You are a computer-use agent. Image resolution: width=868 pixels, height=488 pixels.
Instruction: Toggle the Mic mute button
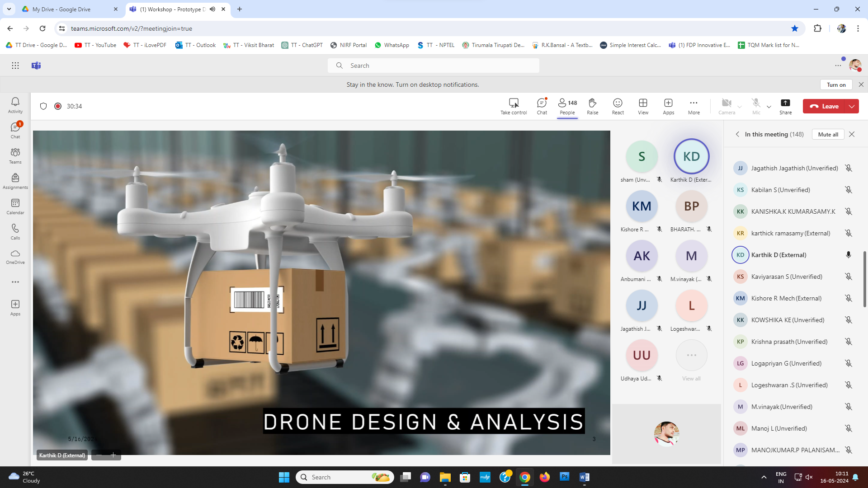pyautogui.click(x=756, y=106)
